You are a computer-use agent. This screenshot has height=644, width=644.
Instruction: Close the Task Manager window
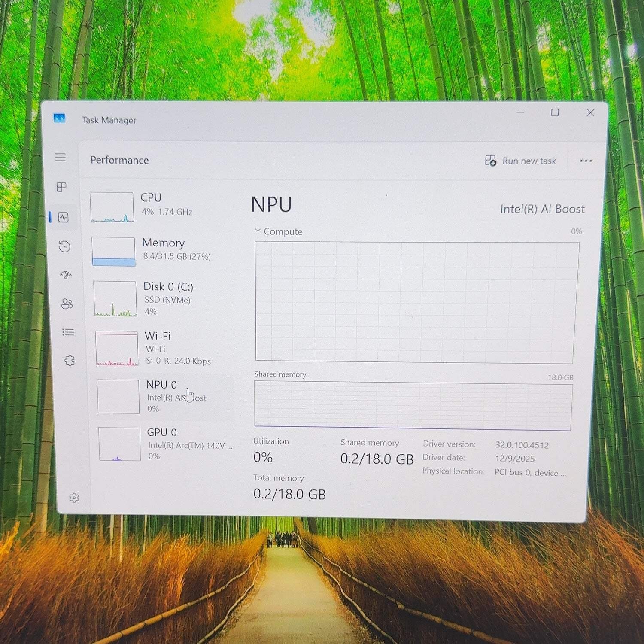click(591, 112)
